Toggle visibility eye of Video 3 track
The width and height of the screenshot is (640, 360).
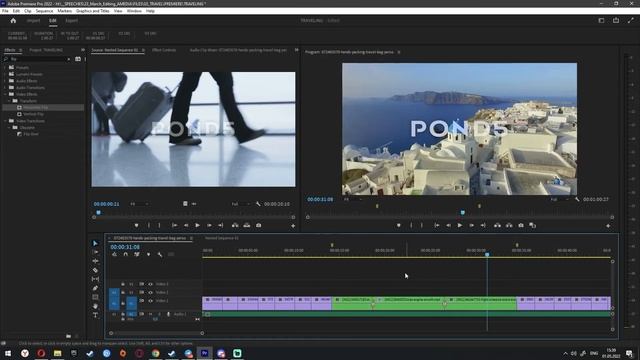(x=150, y=284)
